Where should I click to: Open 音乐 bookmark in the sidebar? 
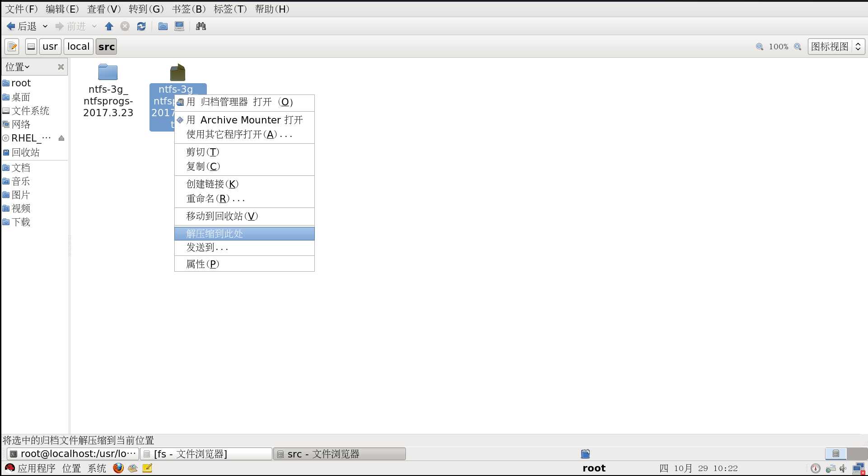(x=34, y=181)
